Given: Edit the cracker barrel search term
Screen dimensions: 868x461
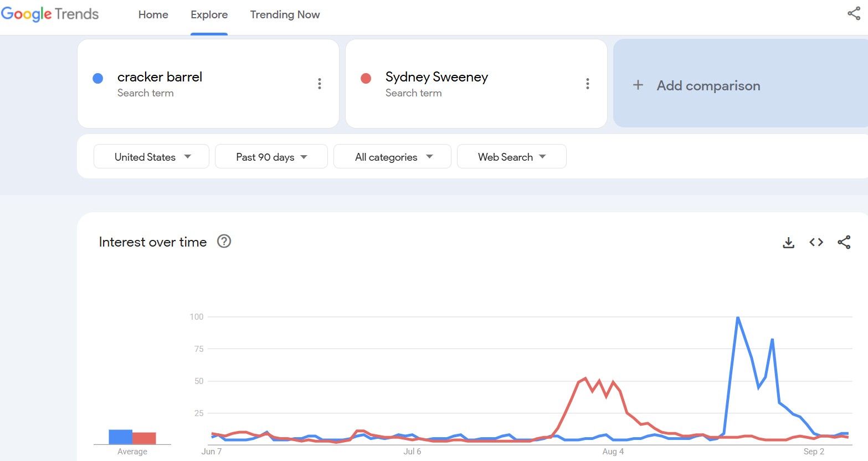Looking at the screenshot, I should coord(160,77).
